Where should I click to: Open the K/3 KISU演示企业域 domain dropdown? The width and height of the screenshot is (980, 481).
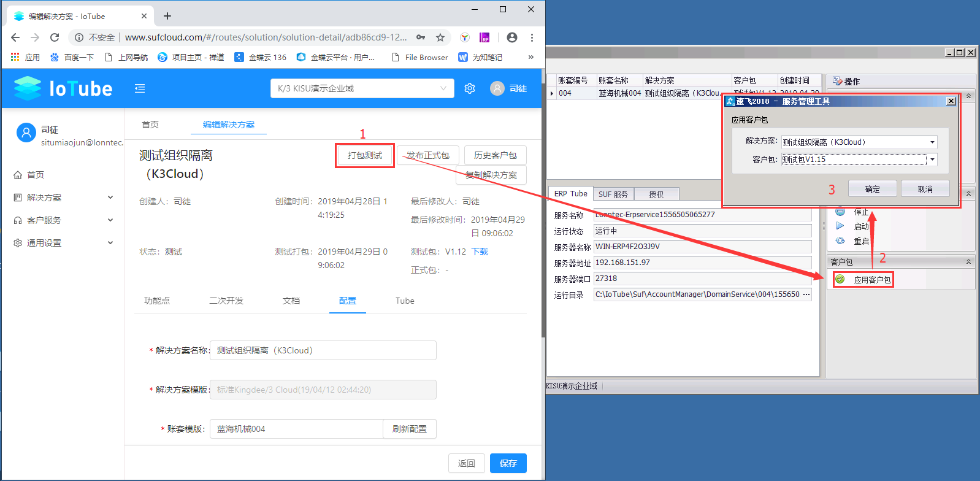click(362, 88)
